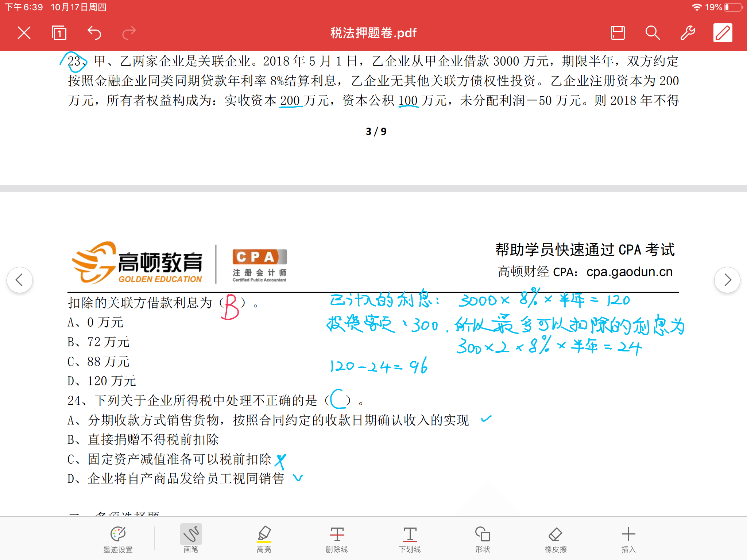This screenshot has width=747, height=560.
Task: Go to previous page with left chevron
Action: (x=20, y=280)
